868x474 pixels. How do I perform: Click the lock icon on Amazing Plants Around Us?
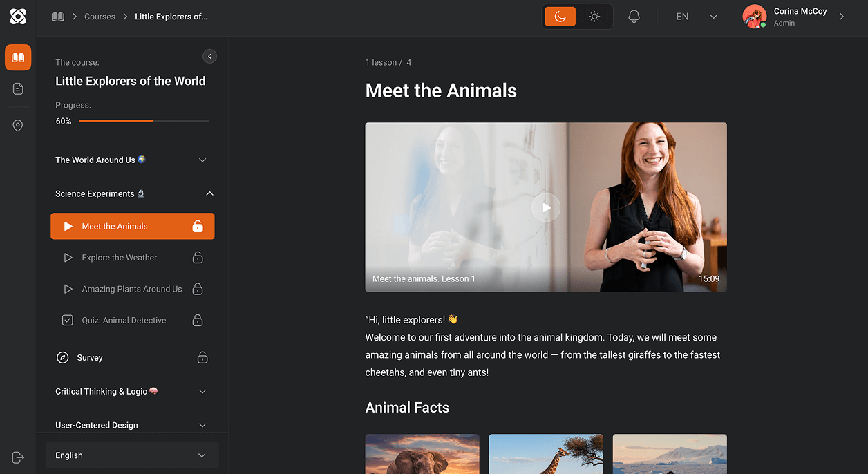[x=198, y=289]
